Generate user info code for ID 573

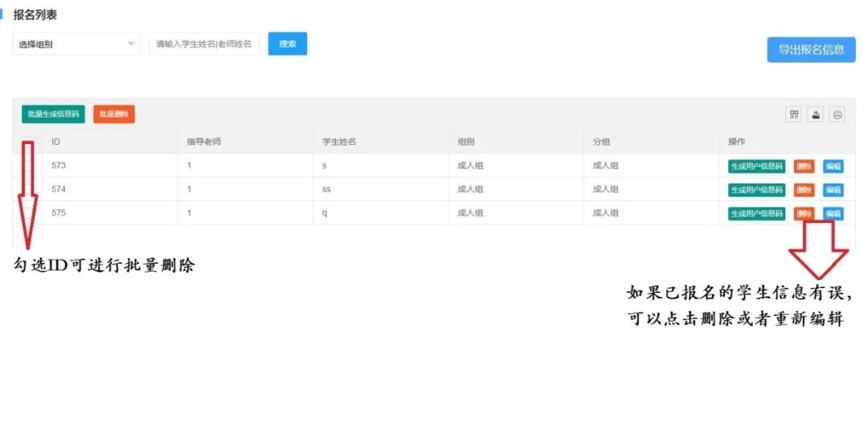pos(756,167)
